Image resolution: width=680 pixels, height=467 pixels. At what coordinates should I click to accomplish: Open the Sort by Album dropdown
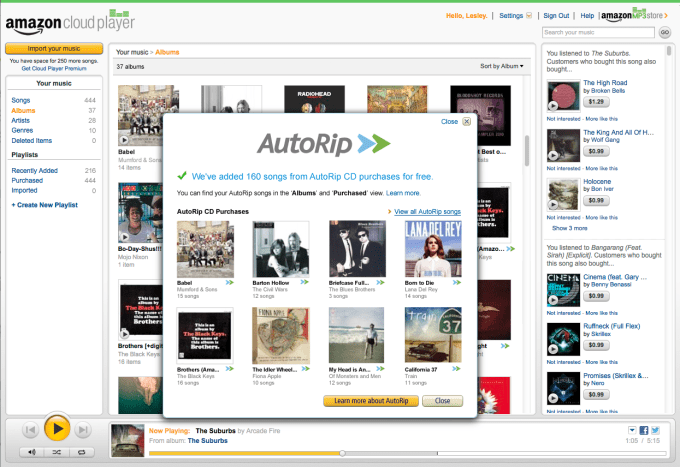coord(502,66)
